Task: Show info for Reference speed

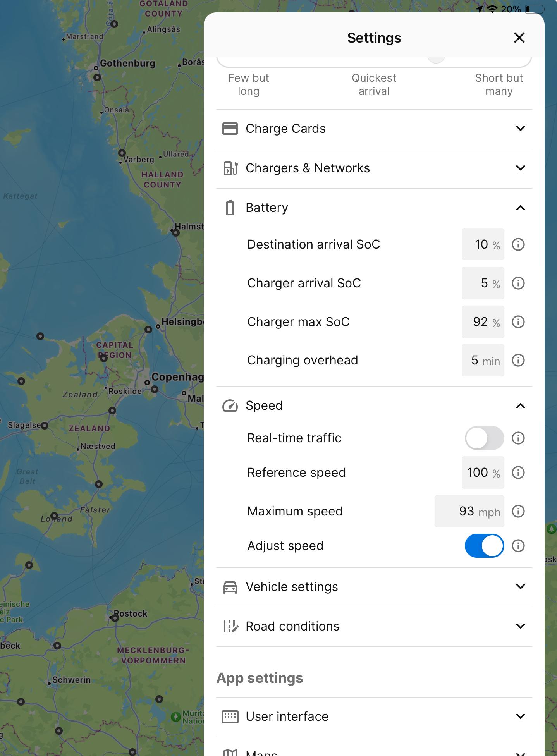Action: (x=518, y=472)
